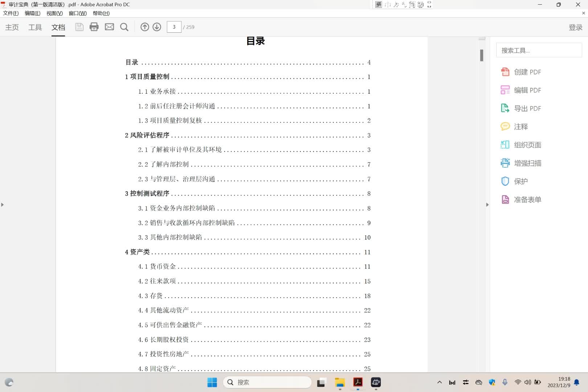Viewport: 588px width, 392px height.
Task: Jump to TOC entry 3 控制测试程序
Action: click(248, 193)
